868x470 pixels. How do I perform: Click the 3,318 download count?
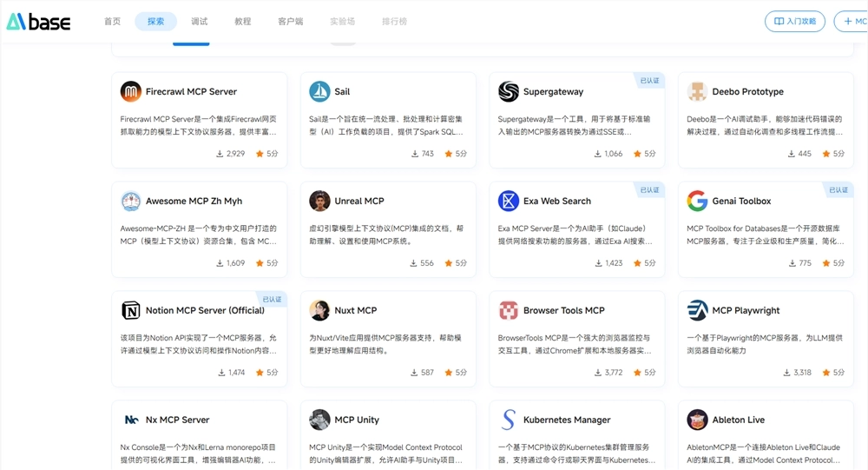coord(803,373)
